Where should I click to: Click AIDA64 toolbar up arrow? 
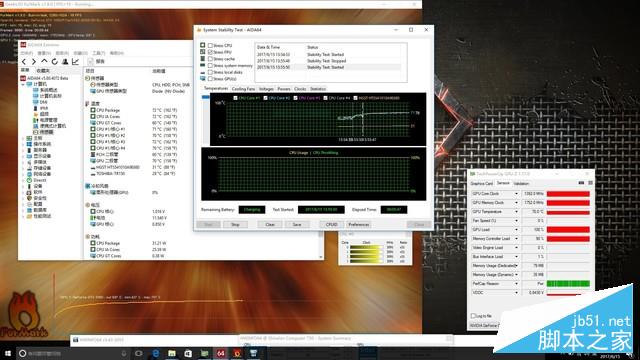point(44,62)
